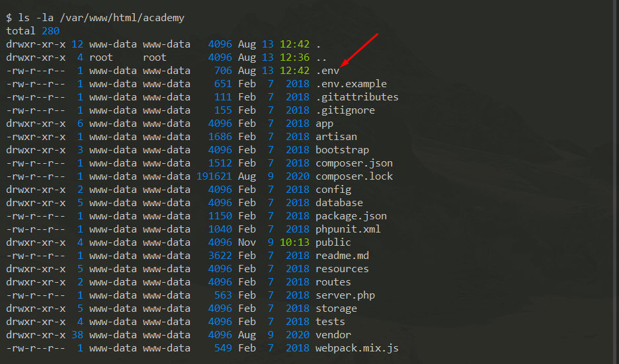This screenshot has width=619, height=364.
Task: Click the 191621 file size value
Action: pos(214,176)
